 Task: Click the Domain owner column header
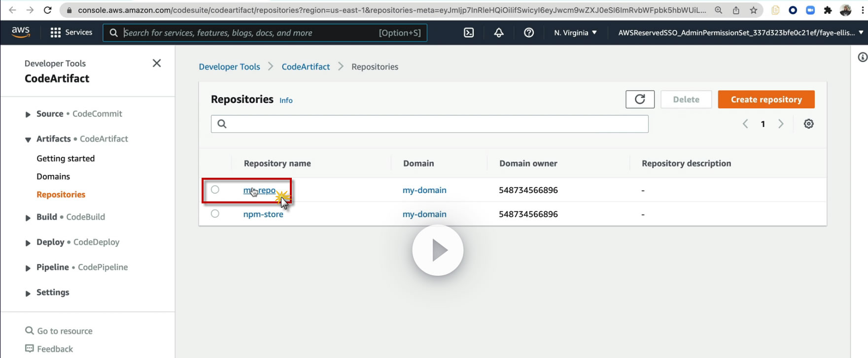[528, 163]
